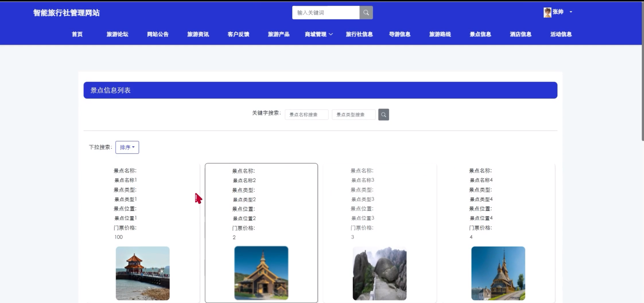
Task: Open the 排序 dropdown
Action: tap(127, 147)
